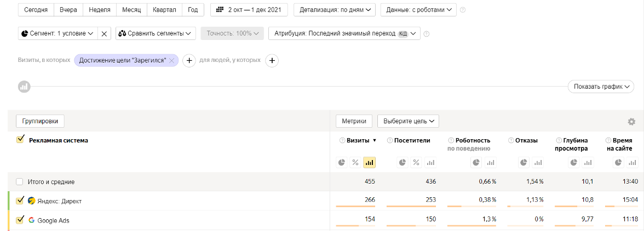Select the Квартал period tab

pyautogui.click(x=164, y=10)
